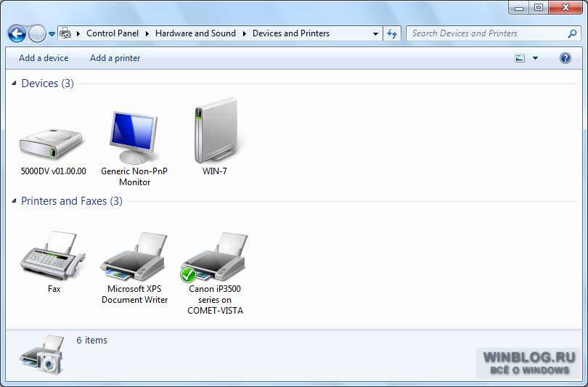This screenshot has width=588, height=387.
Task: Select the 5000DV v01.00.00 drive icon
Action: pyautogui.click(x=51, y=144)
